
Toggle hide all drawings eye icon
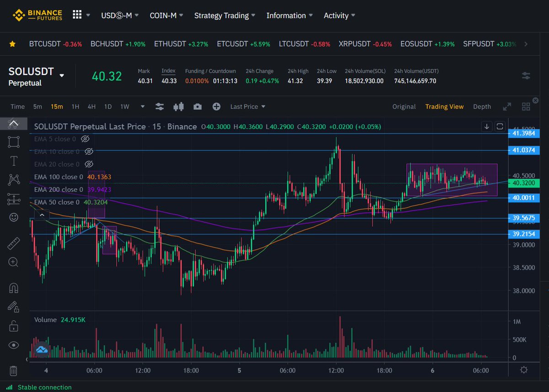click(14, 345)
